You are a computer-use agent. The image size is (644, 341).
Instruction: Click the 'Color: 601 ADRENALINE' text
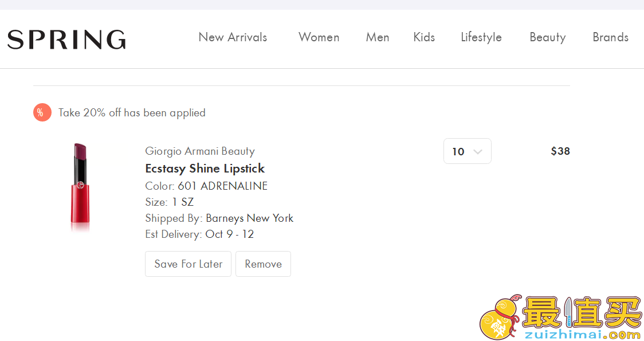click(x=206, y=186)
